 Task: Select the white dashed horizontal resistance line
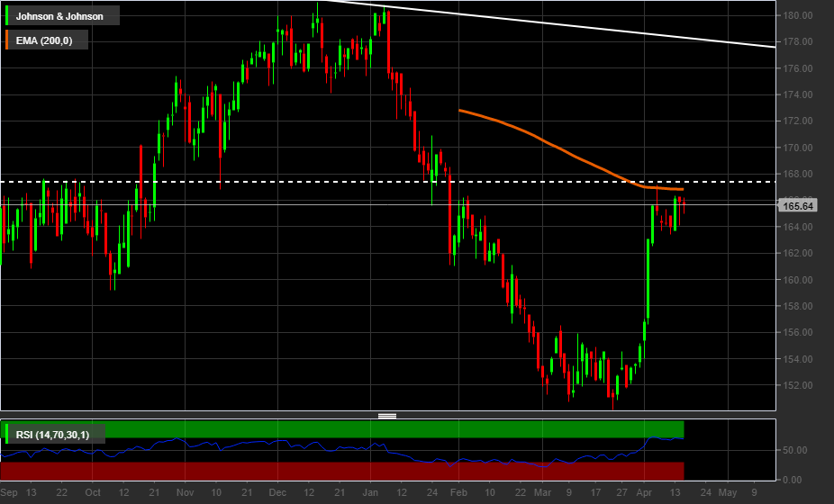pyautogui.click(x=270, y=182)
